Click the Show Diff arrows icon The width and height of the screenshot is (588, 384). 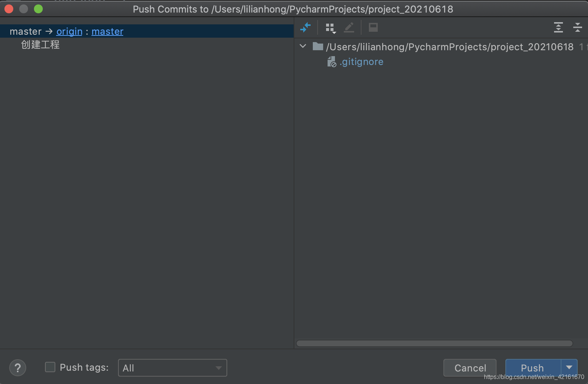305,27
